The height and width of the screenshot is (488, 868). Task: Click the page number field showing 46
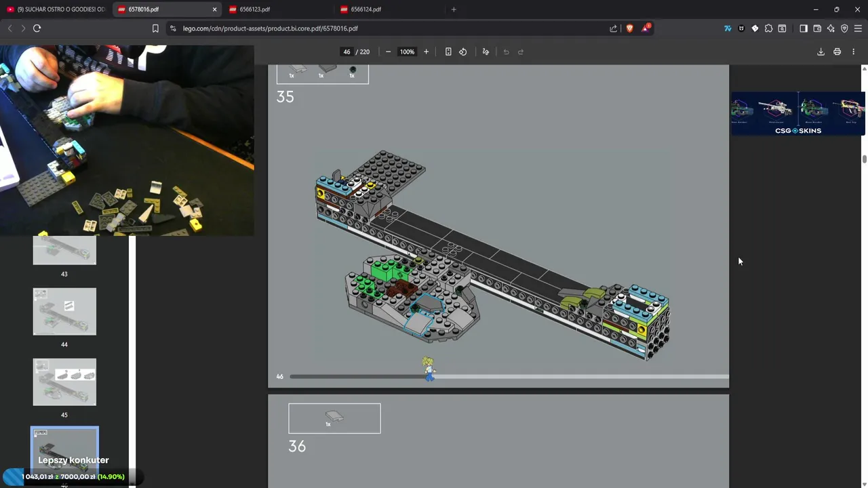(347, 52)
